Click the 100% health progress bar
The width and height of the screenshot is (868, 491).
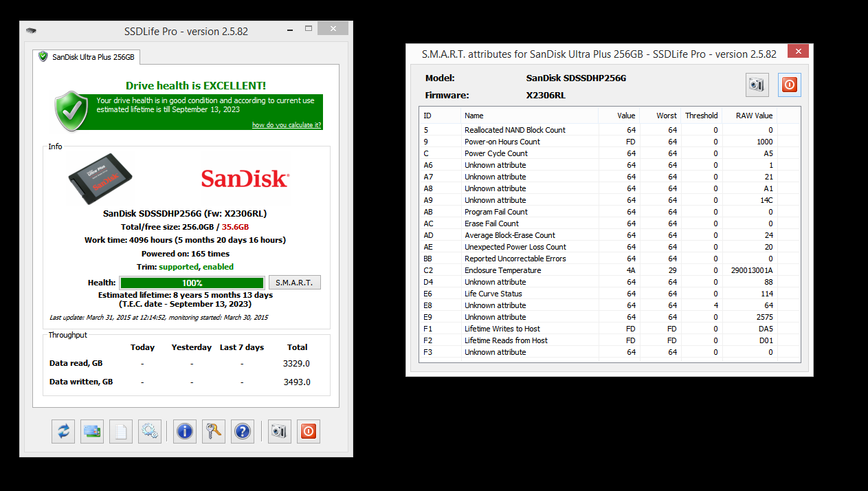click(x=192, y=283)
